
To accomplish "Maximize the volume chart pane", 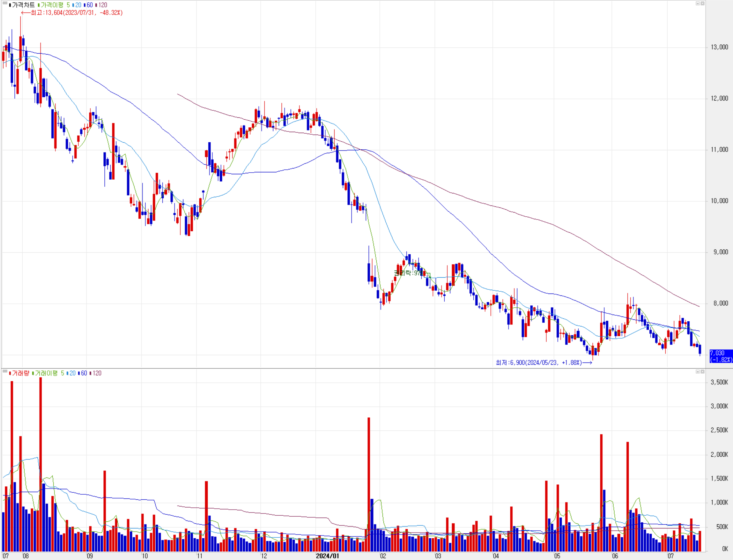I will point(698,371).
